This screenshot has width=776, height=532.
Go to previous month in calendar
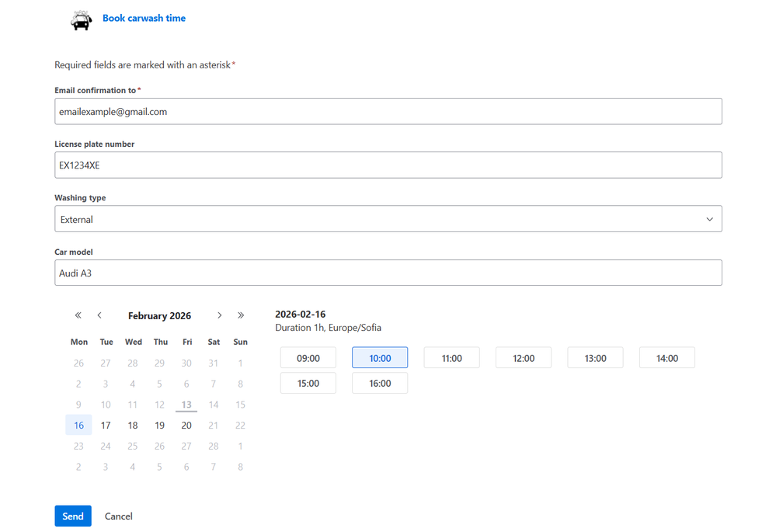(99, 315)
